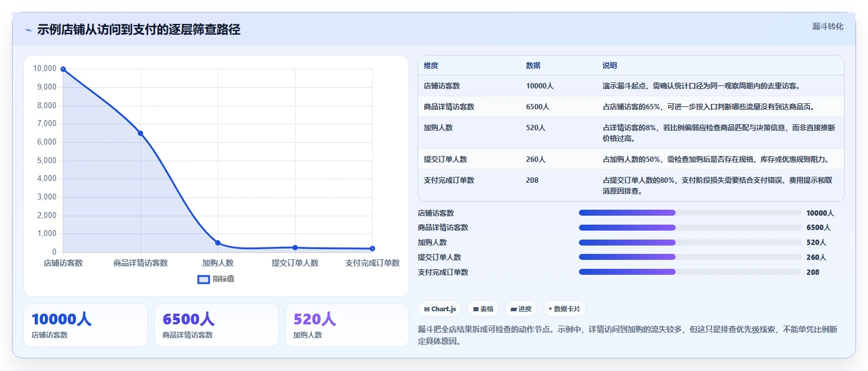The height and width of the screenshot is (371, 868).
Task: Select the Chart.js tag chip
Action: click(440, 309)
